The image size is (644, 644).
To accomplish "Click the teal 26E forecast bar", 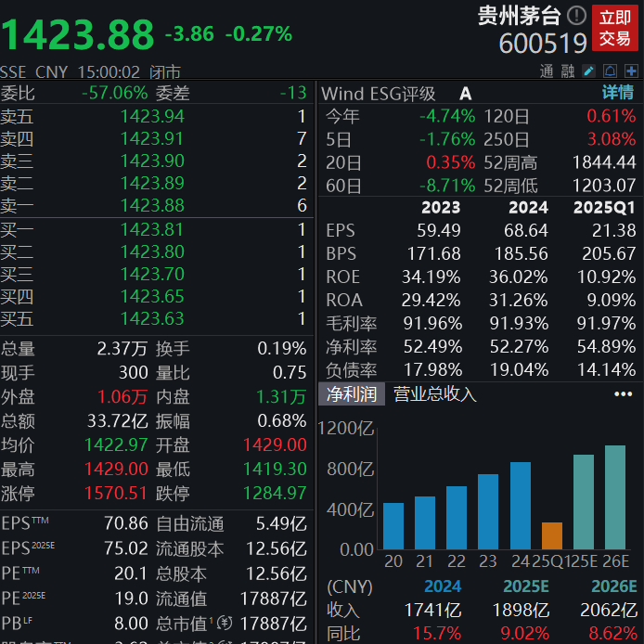I will click(x=615, y=497).
